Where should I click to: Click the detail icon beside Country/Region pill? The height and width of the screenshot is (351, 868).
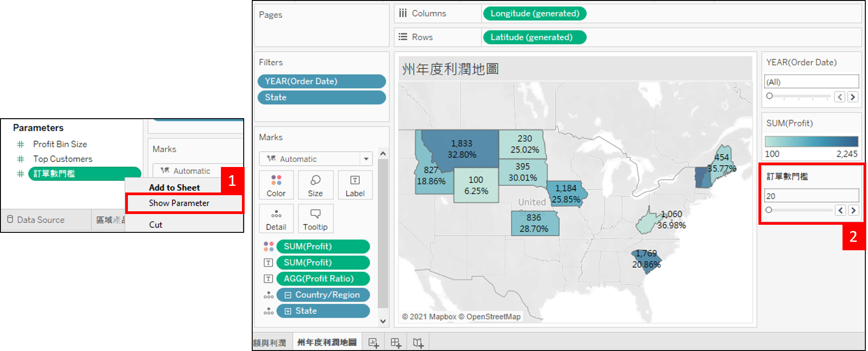[268, 295]
